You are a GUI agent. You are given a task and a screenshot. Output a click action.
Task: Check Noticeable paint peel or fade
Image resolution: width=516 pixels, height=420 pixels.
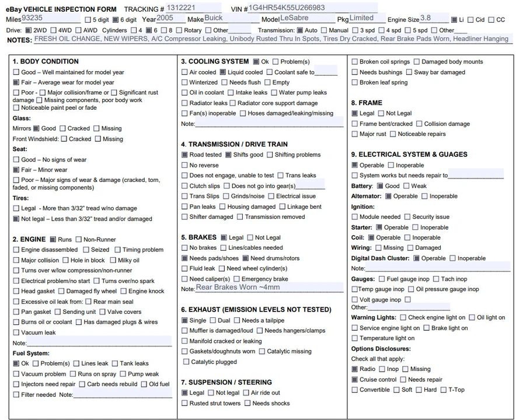pyautogui.click(x=16, y=107)
